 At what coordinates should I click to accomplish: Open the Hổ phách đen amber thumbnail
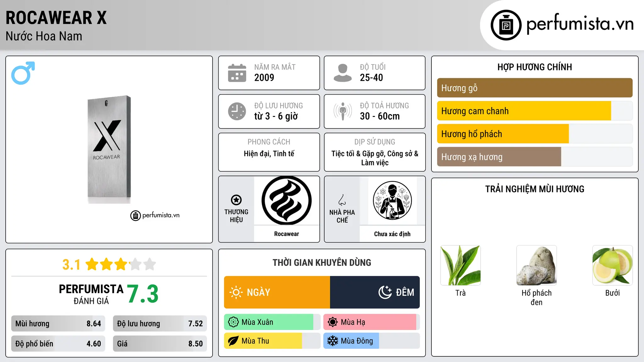pos(536,266)
